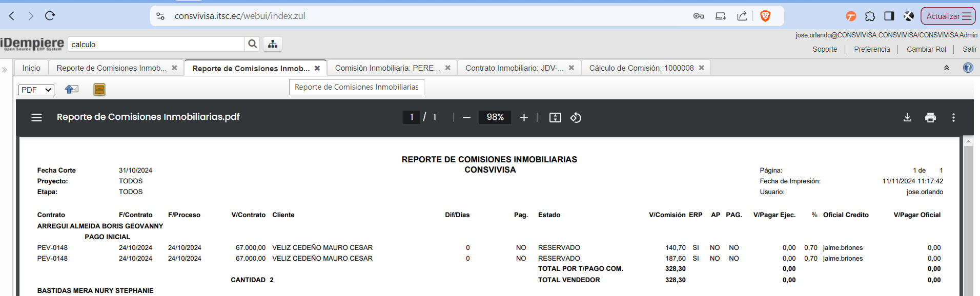Screen dimensions: 980x296
Task: Click the archive report icon
Action: click(99, 90)
